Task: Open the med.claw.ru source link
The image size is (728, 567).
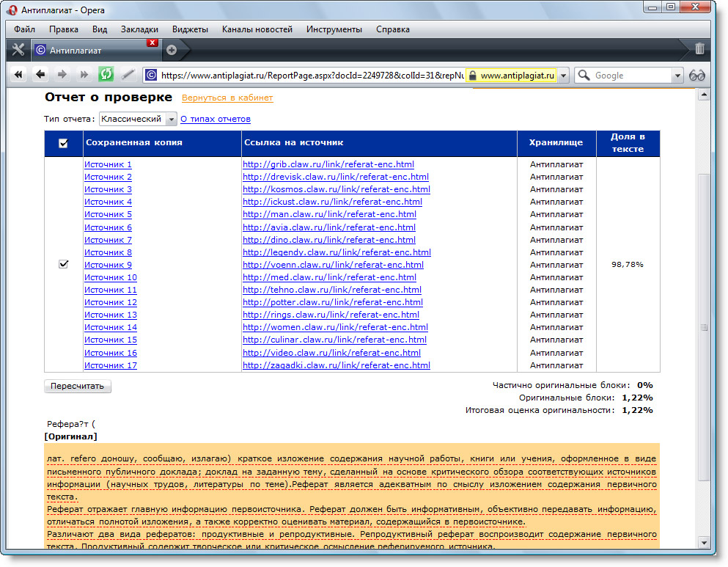Action: point(329,277)
